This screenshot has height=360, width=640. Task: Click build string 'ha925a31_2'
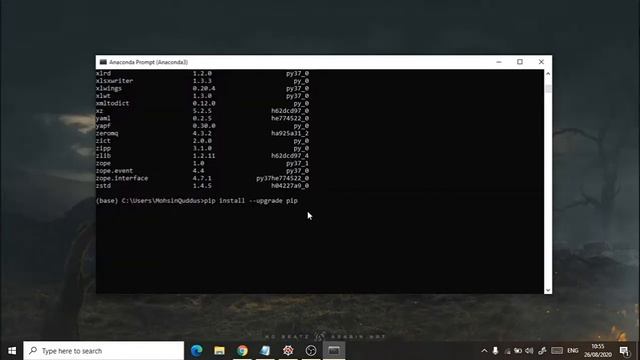tap(290, 133)
